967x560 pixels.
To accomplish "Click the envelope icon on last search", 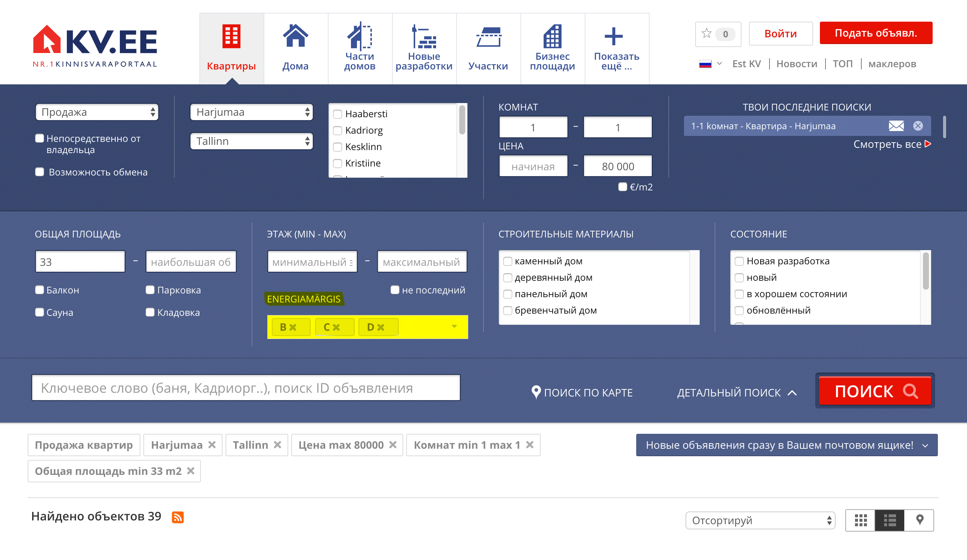I will tap(896, 125).
